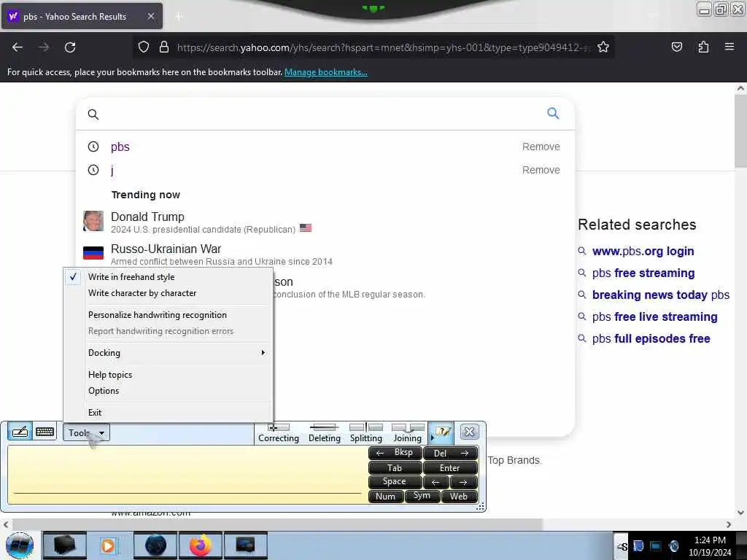The image size is (747, 560).
Task: Open breaking news today pbs search
Action: click(x=661, y=295)
